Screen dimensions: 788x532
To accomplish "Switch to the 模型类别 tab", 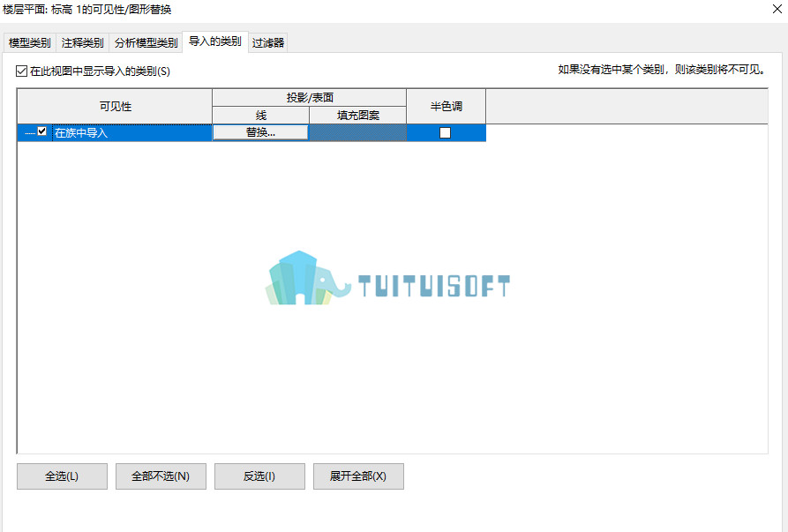I will point(30,42).
